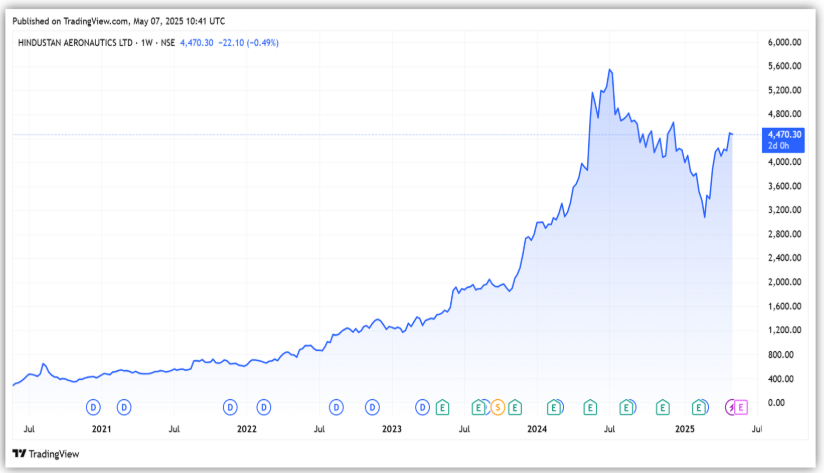Click the pink 'E' upcoming earnings marker
This screenshot has width=824, height=473.
(741, 407)
